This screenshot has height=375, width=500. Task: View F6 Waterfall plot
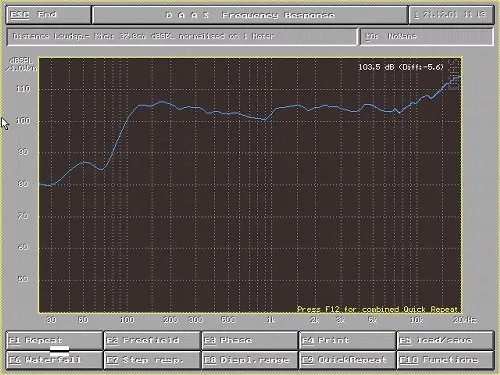coord(54,360)
